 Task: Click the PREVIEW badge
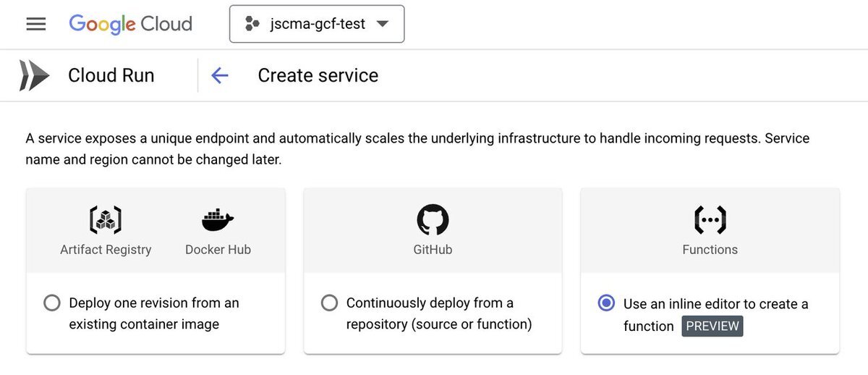click(712, 326)
